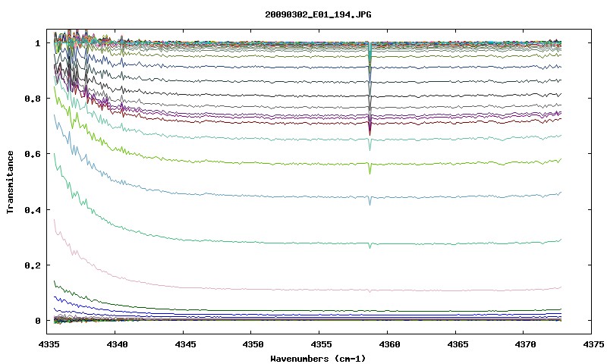Click the y-axis tick label 0.2
This screenshot has width=607, height=364.
(x=33, y=265)
